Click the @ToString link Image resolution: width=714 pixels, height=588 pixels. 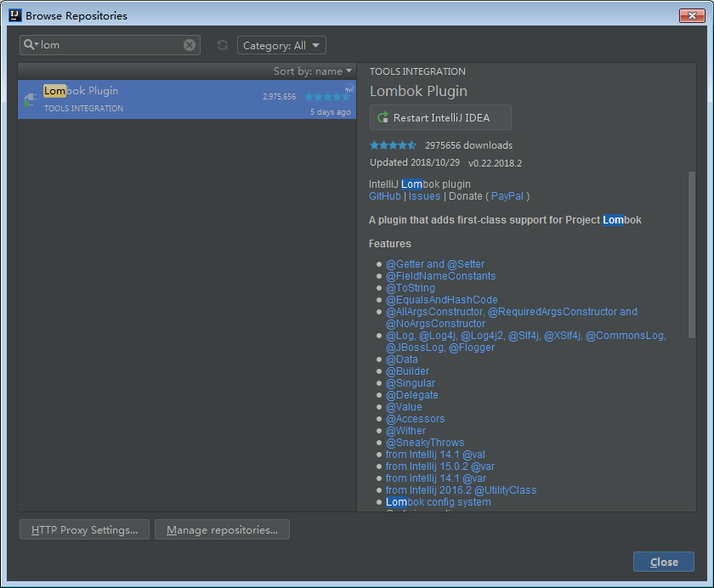coord(411,288)
